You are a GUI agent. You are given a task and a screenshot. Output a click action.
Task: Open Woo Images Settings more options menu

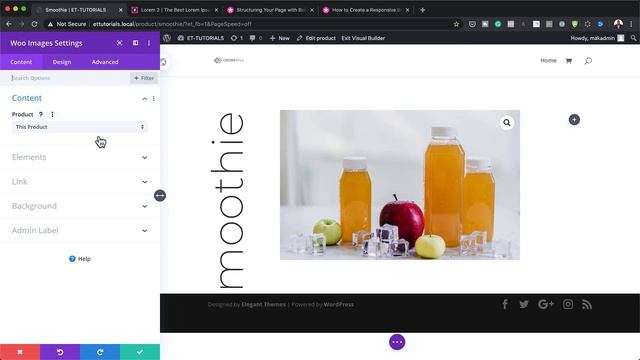149,43
